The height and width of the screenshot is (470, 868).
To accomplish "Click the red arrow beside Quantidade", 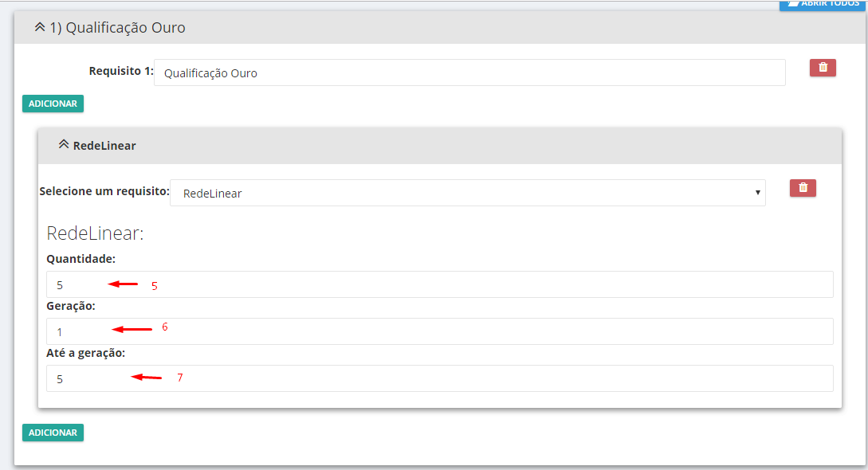I will click(x=123, y=284).
